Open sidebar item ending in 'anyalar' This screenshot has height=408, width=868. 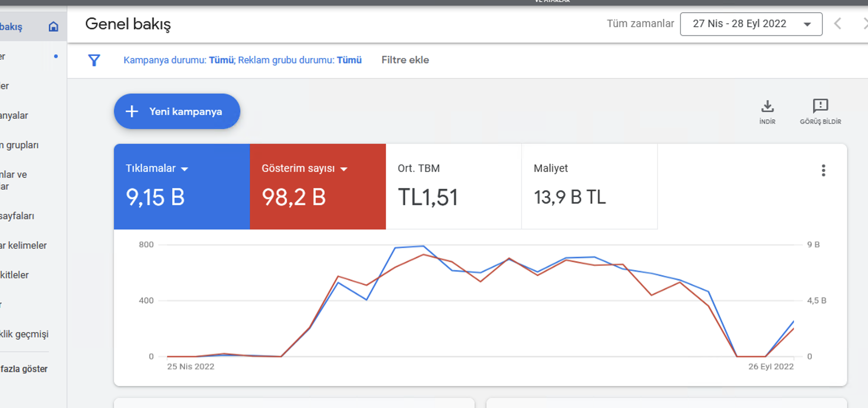tap(14, 115)
